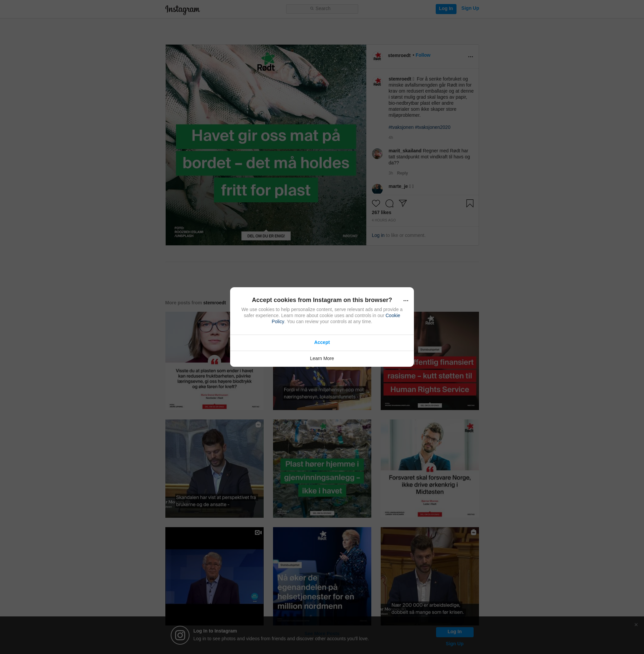644x654 pixels.
Task: Close the bottom login banner
Action: coord(636,624)
